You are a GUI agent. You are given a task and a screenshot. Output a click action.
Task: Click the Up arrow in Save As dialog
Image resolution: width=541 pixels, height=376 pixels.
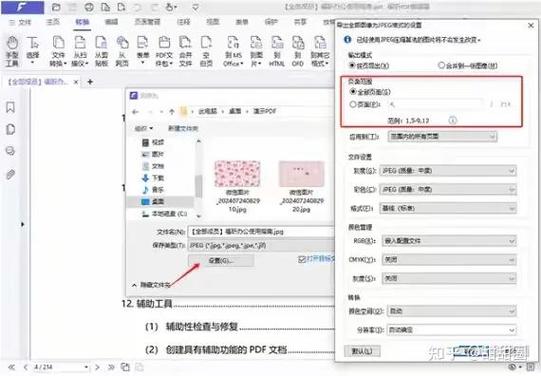click(x=171, y=111)
